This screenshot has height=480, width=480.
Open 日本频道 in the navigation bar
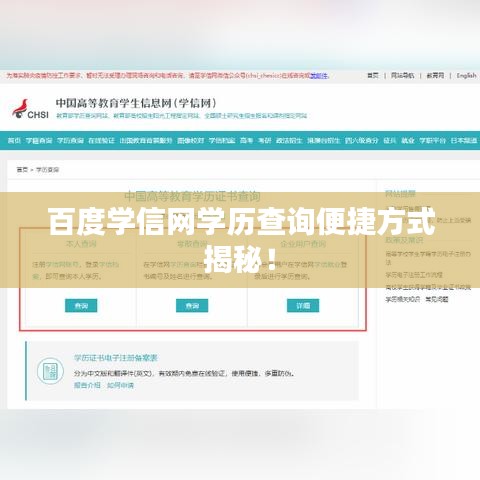click(x=464, y=140)
